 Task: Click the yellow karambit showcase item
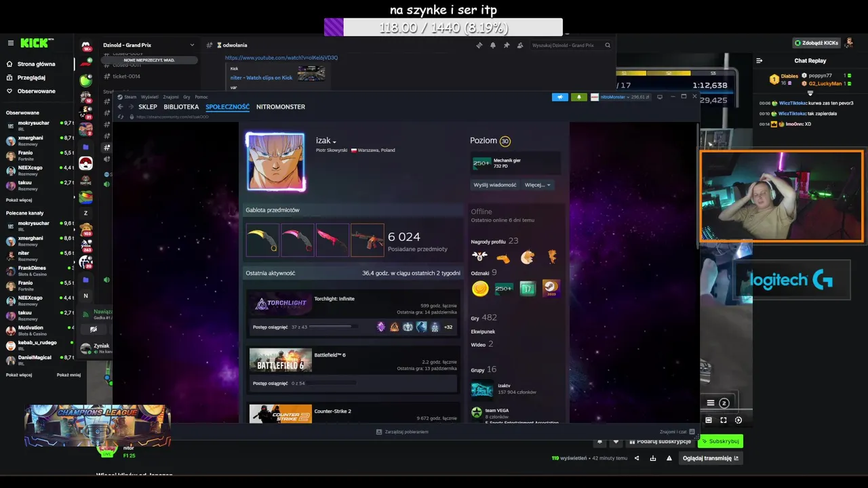click(x=262, y=240)
